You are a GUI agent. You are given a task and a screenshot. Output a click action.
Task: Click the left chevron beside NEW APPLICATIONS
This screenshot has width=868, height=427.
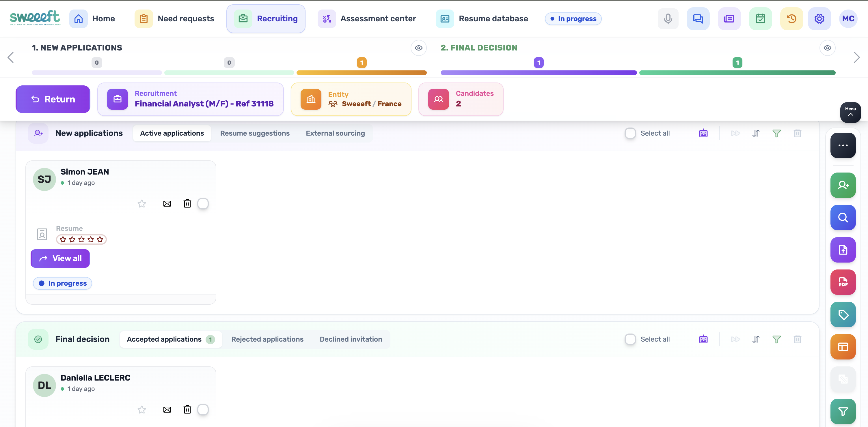click(10, 57)
